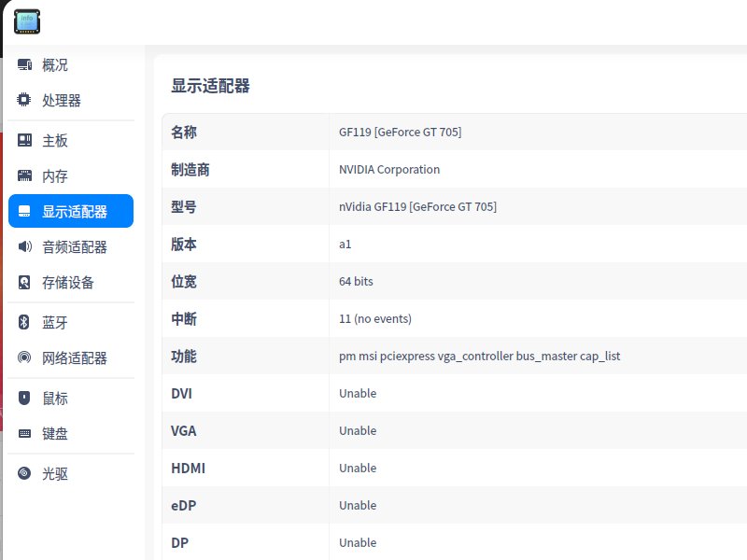747x560 pixels.
Task: Click the 存储设备 disk icon
Action: (24, 283)
